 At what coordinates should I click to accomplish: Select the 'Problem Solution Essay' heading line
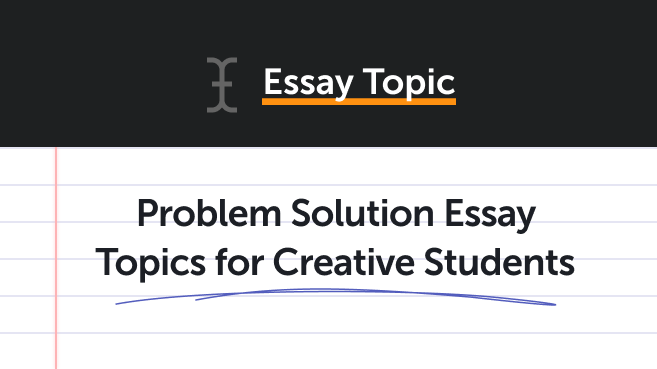(x=336, y=214)
